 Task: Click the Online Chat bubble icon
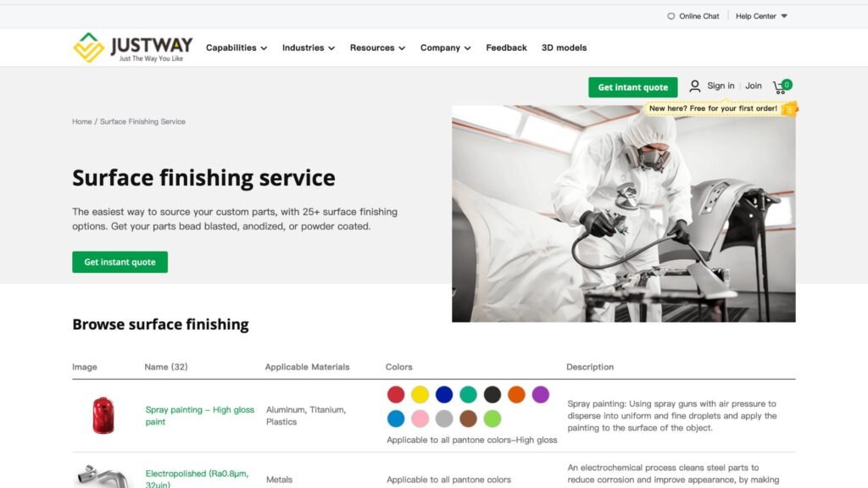point(671,16)
